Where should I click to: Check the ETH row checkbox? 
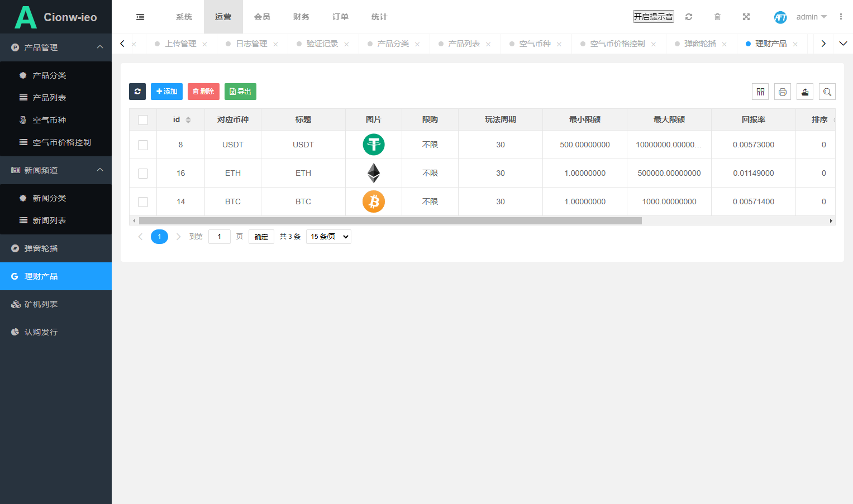pos(143,174)
